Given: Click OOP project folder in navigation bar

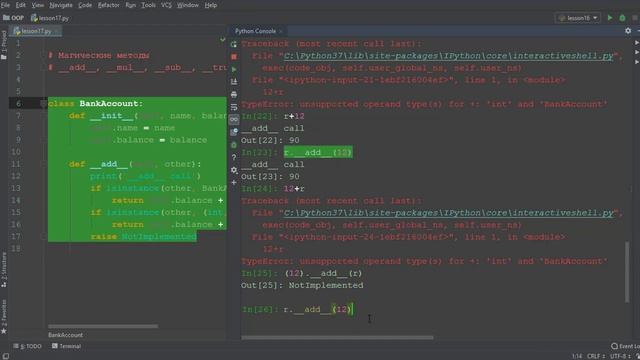Looking at the screenshot, I should click(x=13, y=18).
